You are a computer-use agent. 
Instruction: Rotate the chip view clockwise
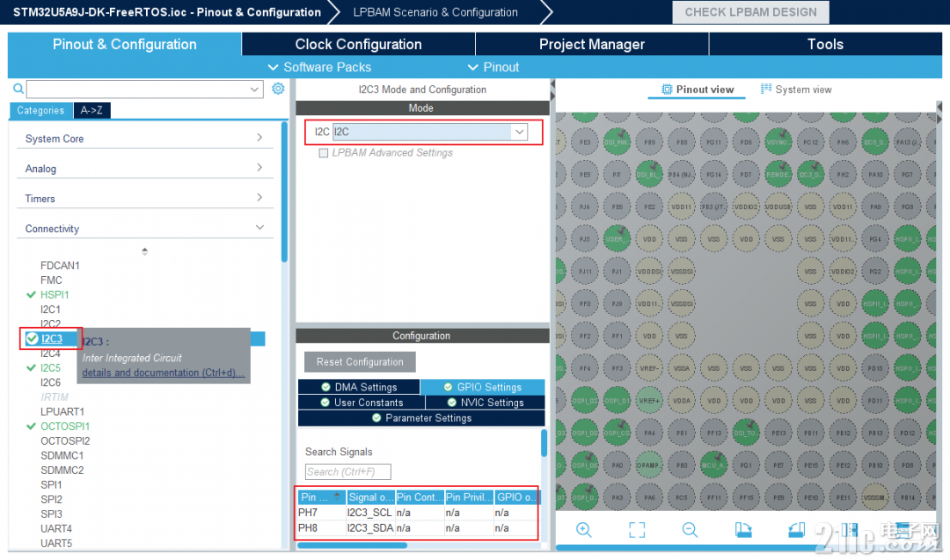(743, 530)
